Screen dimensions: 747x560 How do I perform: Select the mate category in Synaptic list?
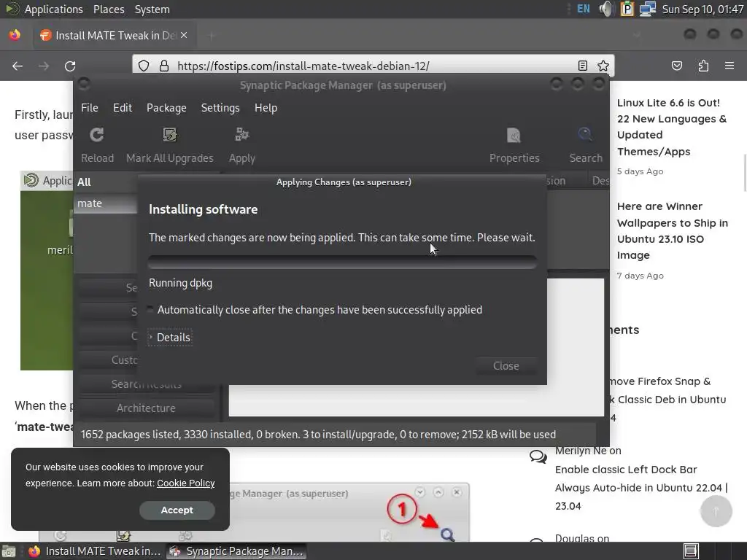tap(106, 203)
